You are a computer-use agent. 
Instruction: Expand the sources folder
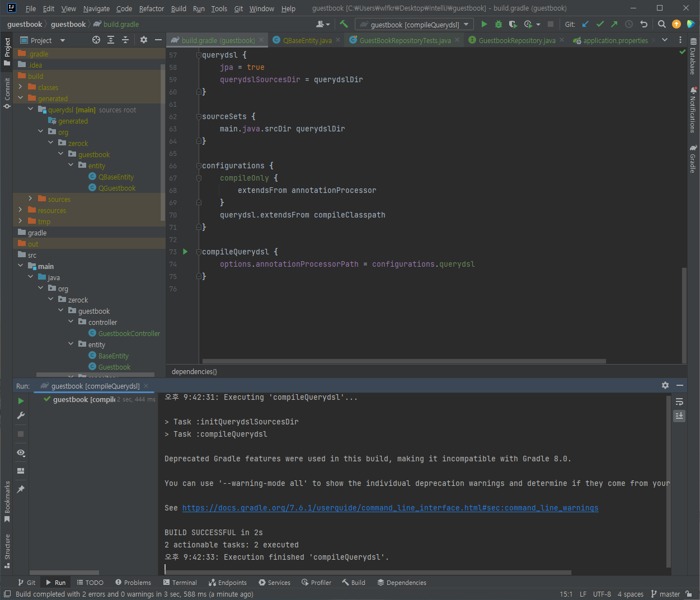(31, 199)
